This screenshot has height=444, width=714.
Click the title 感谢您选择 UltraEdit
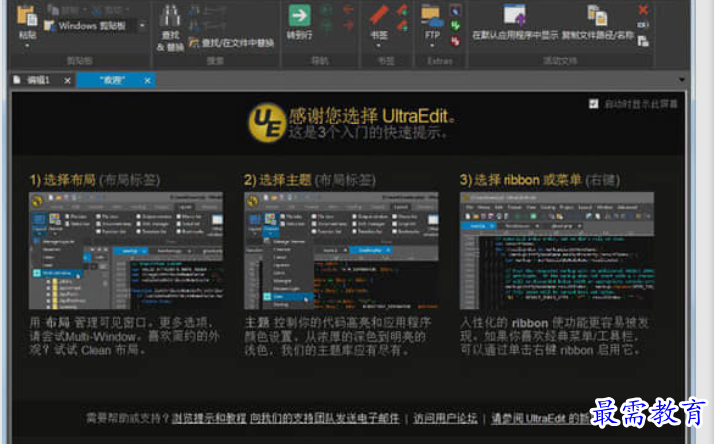click(372, 116)
